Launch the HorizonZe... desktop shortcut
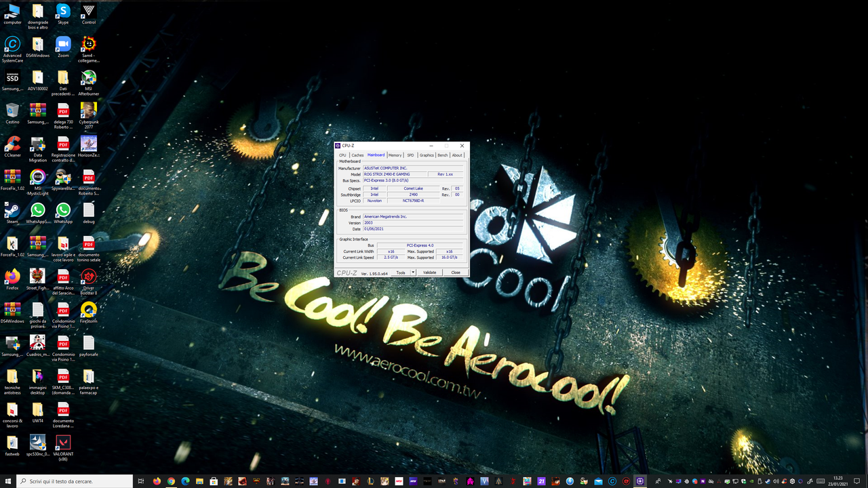 [89, 147]
